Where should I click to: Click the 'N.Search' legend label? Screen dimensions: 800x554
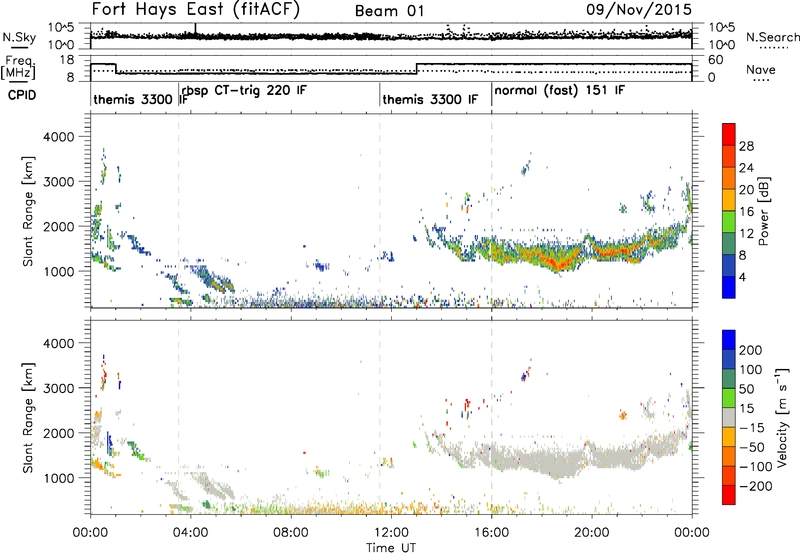[x=772, y=37]
